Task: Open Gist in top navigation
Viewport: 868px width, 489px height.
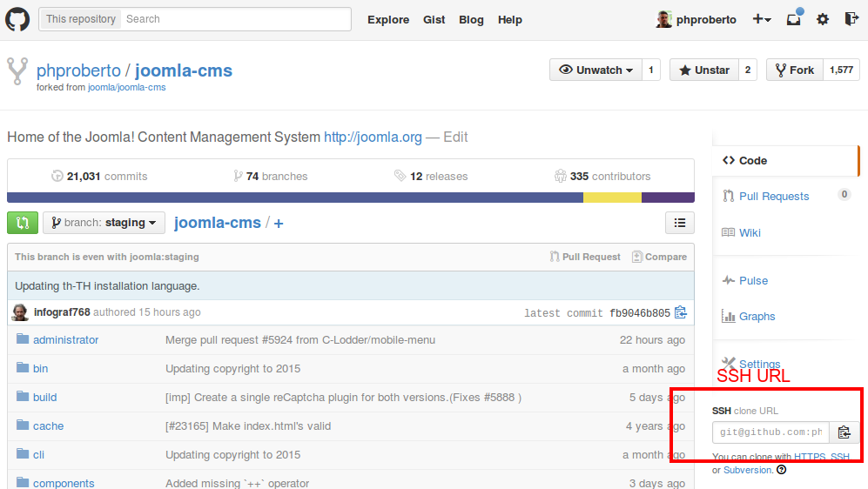Action: [x=434, y=20]
